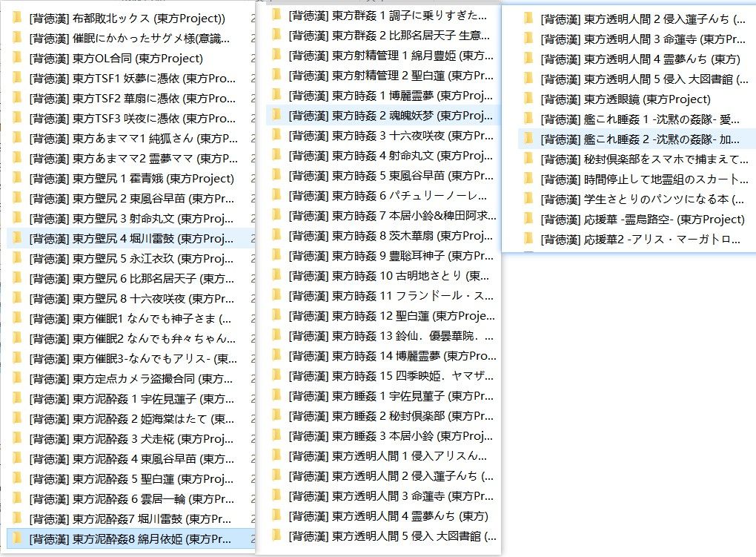Click the 東方TSF3 咲夜に憑依 entry

pos(132,118)
